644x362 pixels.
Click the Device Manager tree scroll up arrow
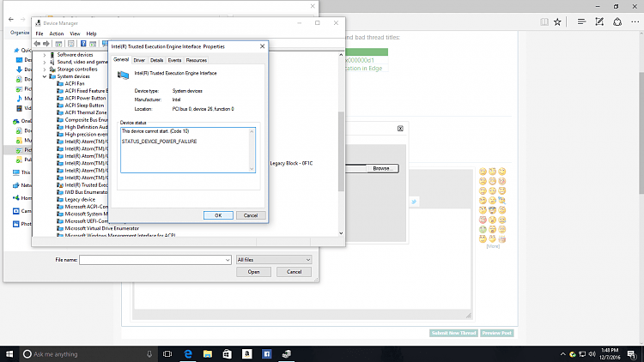click(341, 55)
